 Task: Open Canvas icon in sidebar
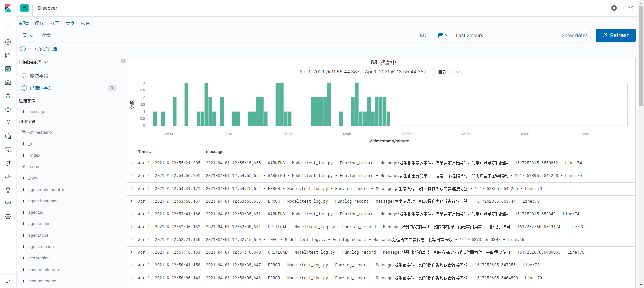pos(8,82)
